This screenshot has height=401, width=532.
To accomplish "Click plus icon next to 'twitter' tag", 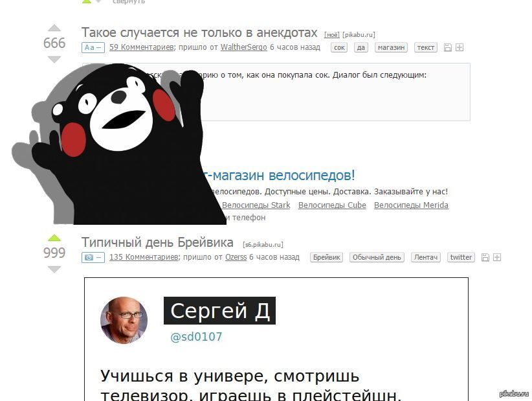I will [x=497, y=257].
